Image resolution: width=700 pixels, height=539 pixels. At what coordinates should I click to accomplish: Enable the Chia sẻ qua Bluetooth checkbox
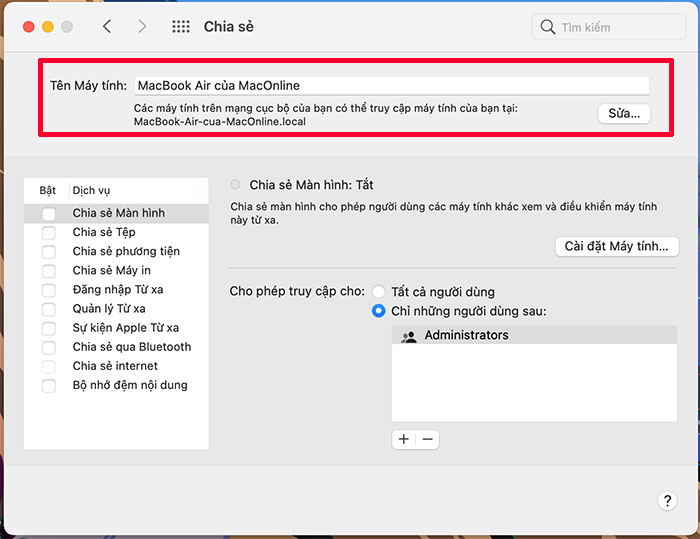click(x=49, y=347)
